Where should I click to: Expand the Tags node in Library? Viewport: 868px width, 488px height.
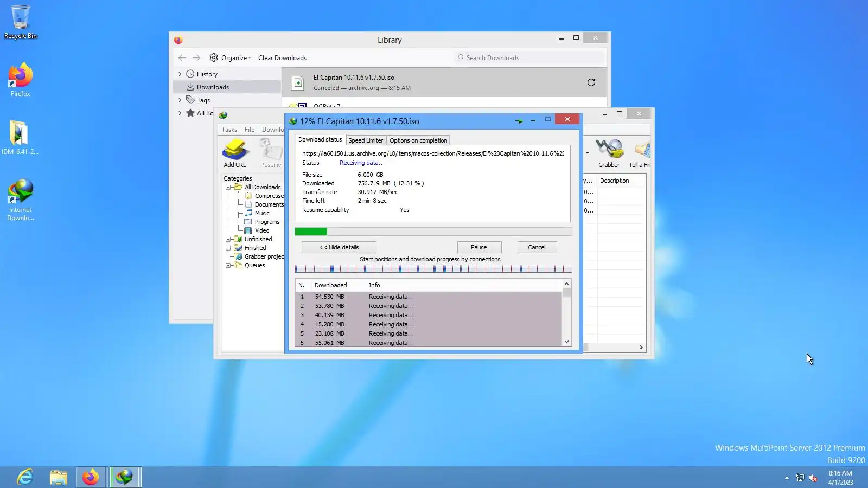click(180, 100)
